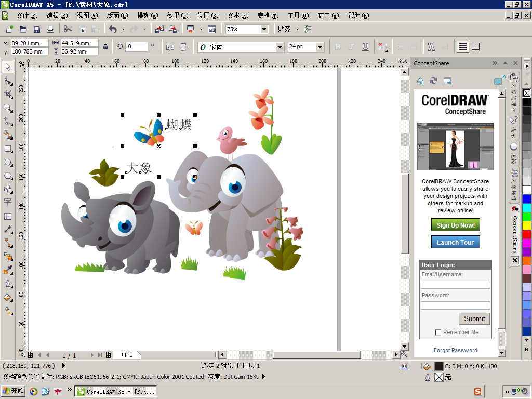
Task: Toggle underline text formatting
Action: tap(365, 47)
